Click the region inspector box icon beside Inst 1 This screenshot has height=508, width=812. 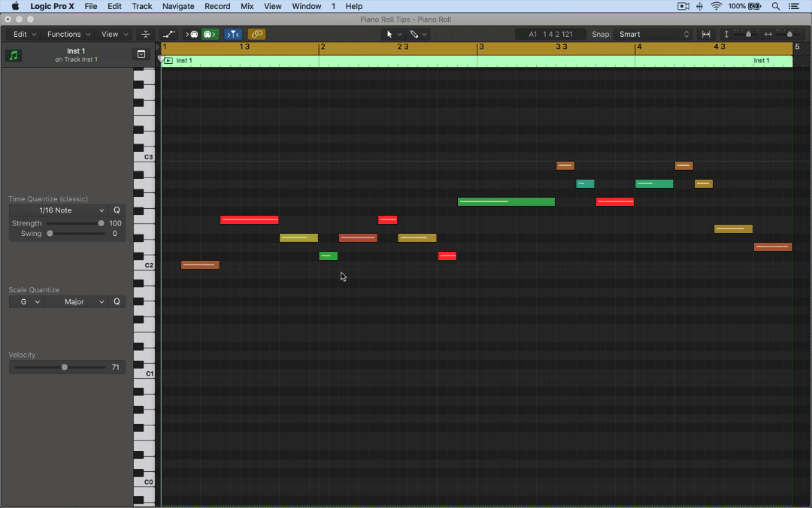tap(141, 54)
